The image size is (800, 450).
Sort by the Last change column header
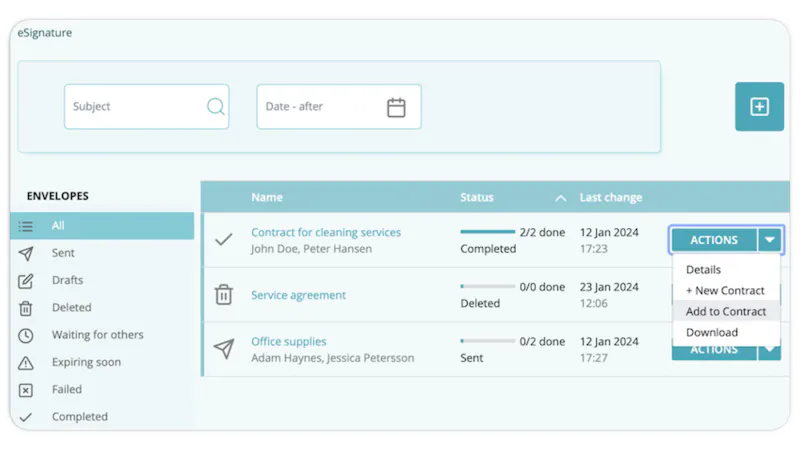coord(611,197)
